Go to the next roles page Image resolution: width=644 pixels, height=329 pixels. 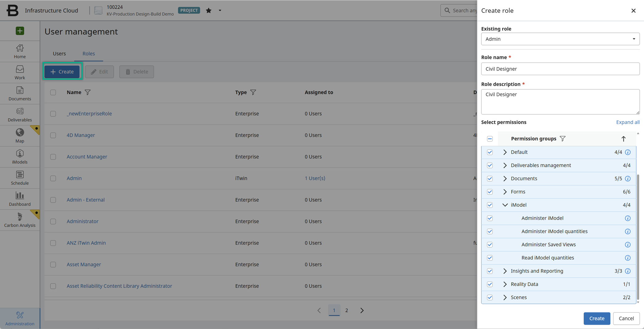click(362, 310)
